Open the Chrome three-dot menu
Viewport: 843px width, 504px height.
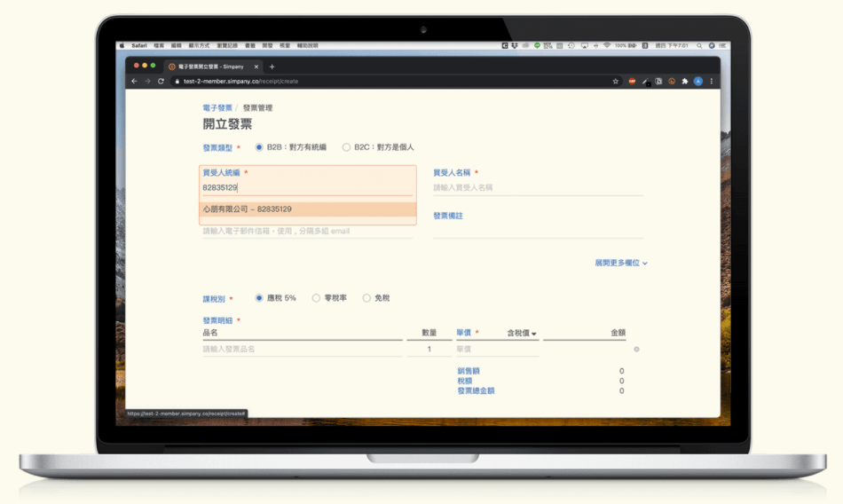711,81
